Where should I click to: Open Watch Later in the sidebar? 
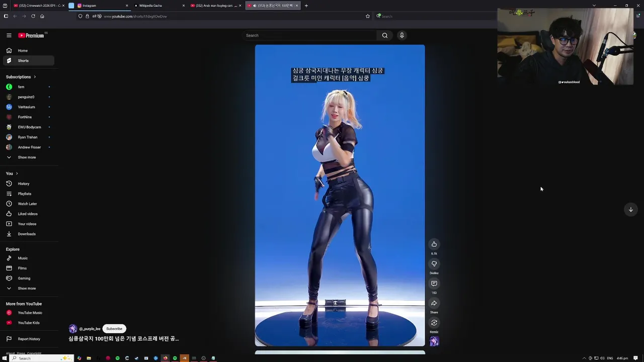coord(28,204)
